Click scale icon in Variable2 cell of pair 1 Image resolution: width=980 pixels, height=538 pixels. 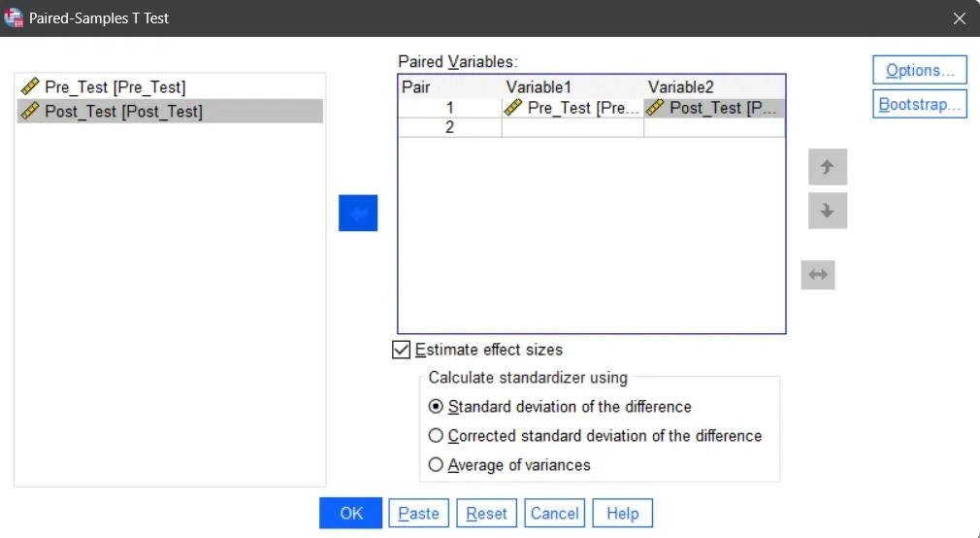[655, 108]
